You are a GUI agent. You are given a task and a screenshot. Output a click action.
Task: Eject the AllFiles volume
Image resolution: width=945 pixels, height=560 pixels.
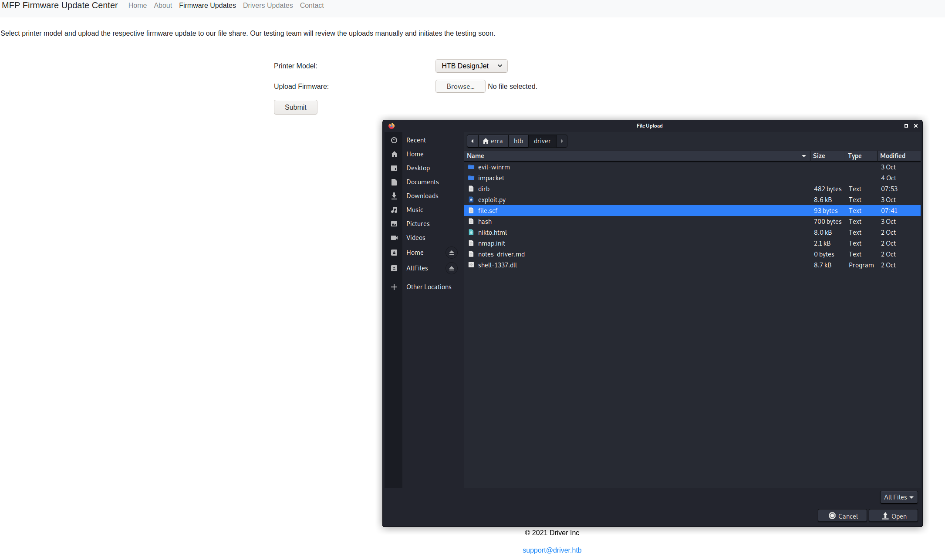tap(452, 268)
